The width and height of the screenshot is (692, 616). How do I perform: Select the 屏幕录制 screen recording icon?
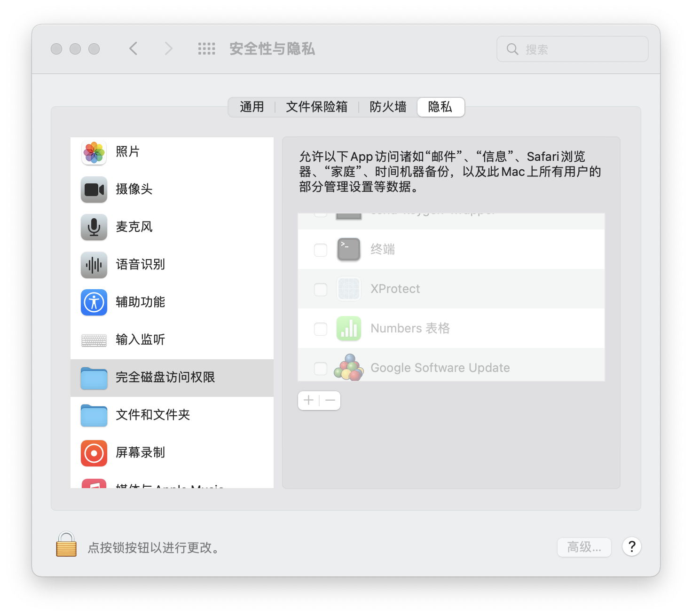(94, 453)
